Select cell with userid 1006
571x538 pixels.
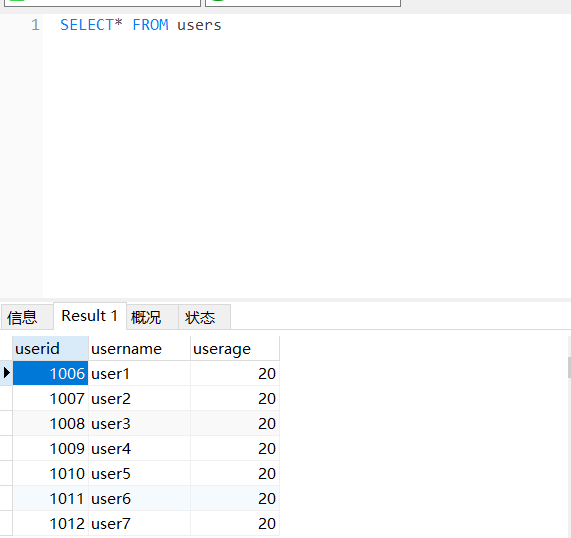click(x=50, y=373)
